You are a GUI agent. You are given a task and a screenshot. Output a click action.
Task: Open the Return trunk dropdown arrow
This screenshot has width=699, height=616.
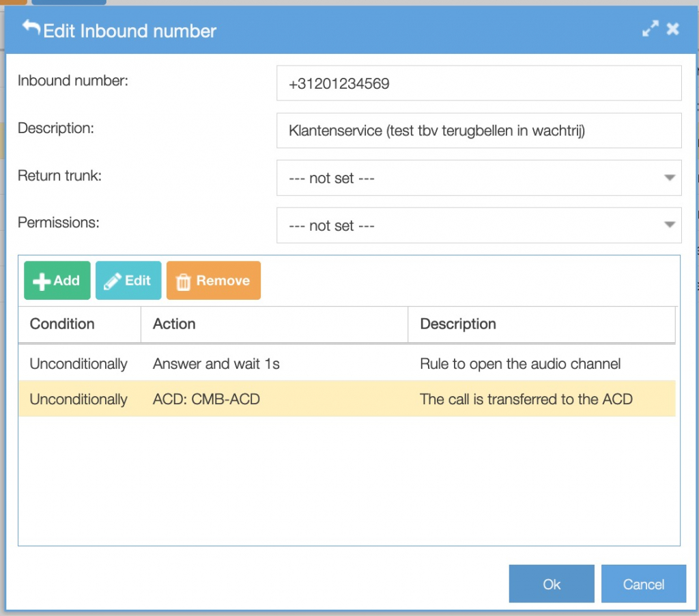670,178
